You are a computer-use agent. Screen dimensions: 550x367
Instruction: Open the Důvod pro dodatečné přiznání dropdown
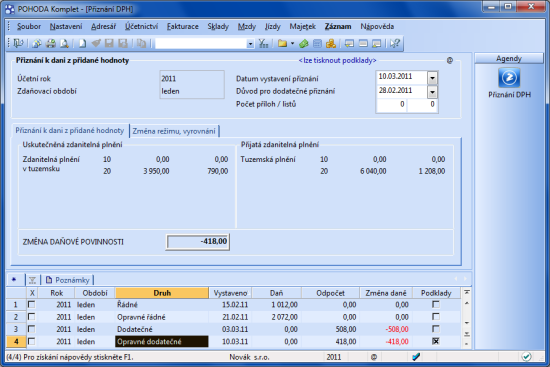[432, 92]
